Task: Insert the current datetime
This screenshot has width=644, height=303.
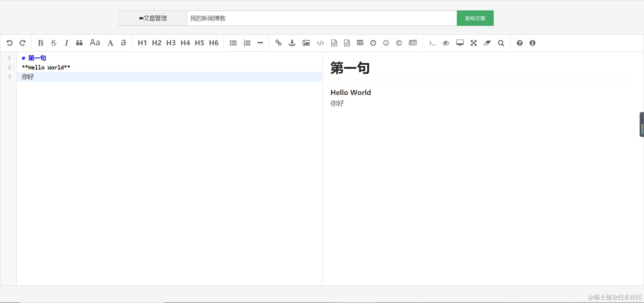Action: coord(373,43)
